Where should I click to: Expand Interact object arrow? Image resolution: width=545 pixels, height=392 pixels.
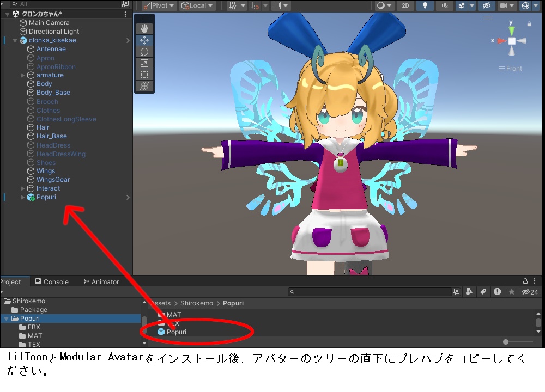(x=22, y=188)
